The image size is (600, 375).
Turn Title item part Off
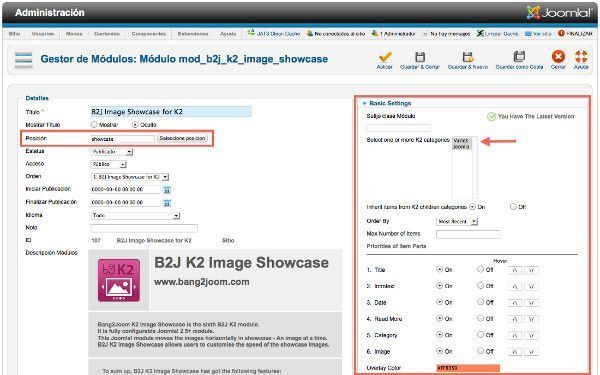tap(480, 269)
